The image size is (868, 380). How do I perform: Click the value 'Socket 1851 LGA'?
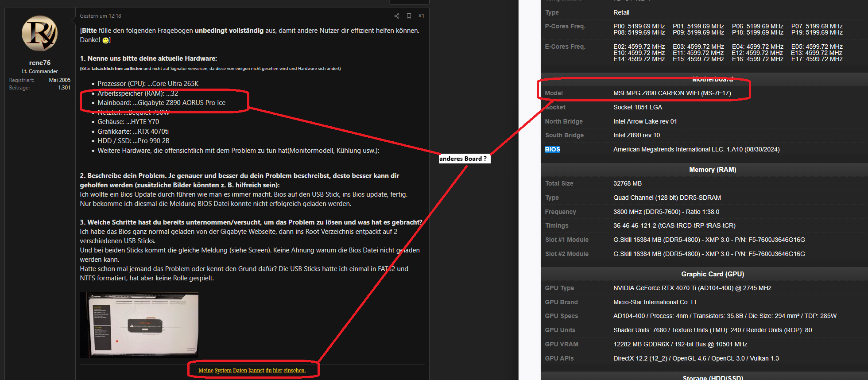click(x=638, y=107)
